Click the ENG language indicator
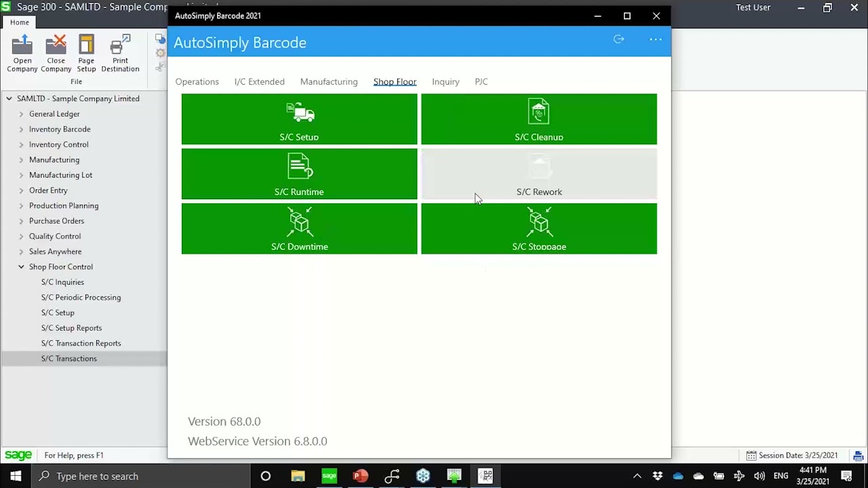This screenshot has width=868, height=488. click(781, 476)
